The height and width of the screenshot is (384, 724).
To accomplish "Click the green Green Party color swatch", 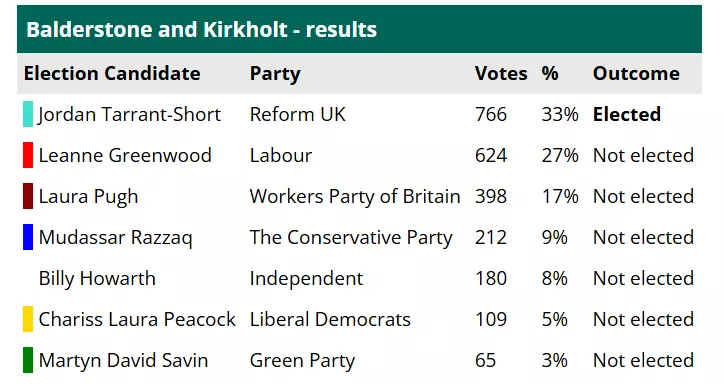I will coord(28,360).
